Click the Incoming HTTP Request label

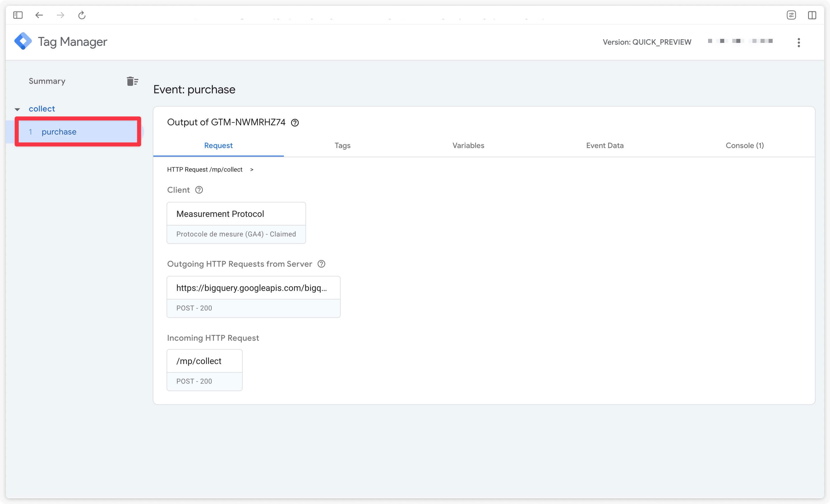pyautogui.click(x=213, y=338)
